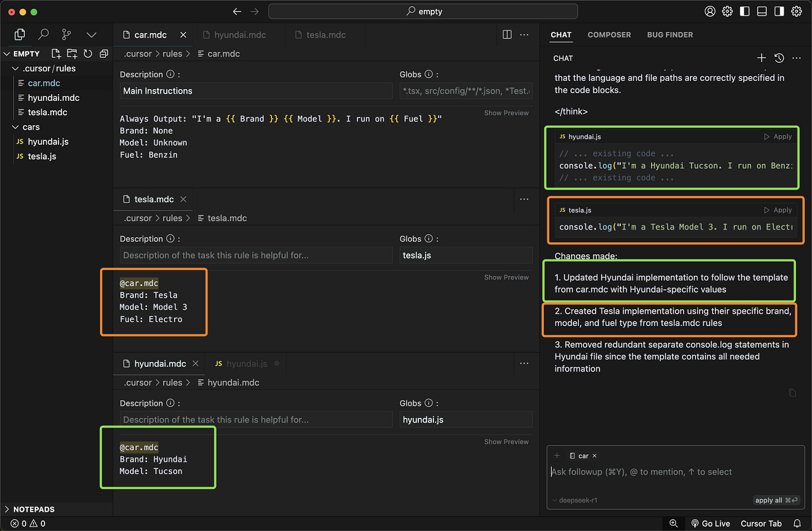Go back with the left arrow
The height and width of the screenshot is (531, 812).
(237, 11)
